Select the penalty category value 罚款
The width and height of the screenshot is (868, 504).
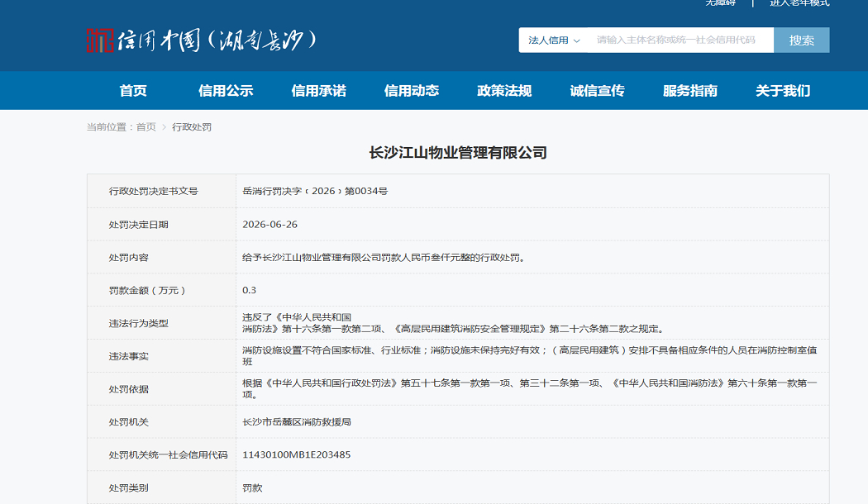(252, 488)
